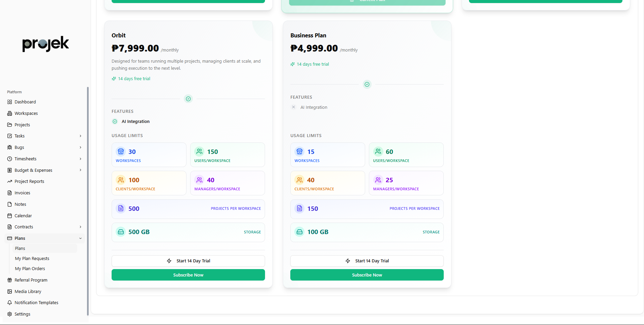The image size is (644, 325).
Task: Click the Orbit plan divider check circle
Action: [188, 99]
